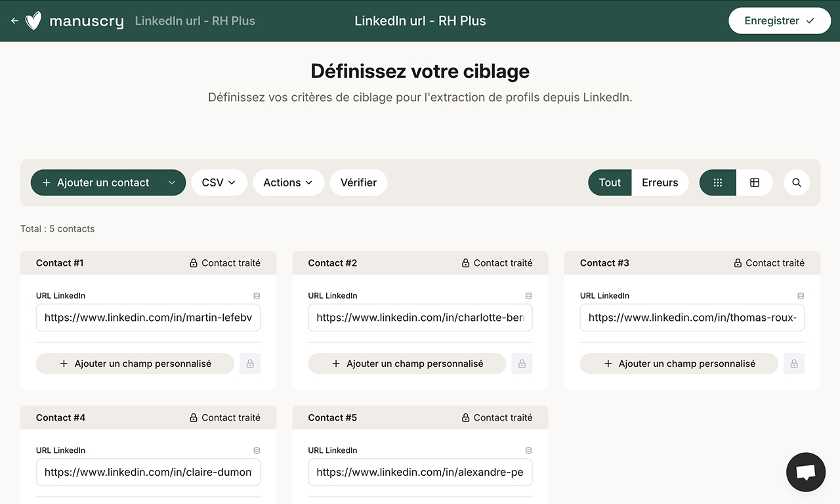Toggle the lock on Contact #3 custom field
840x504 pixels.
pos(793,364)
